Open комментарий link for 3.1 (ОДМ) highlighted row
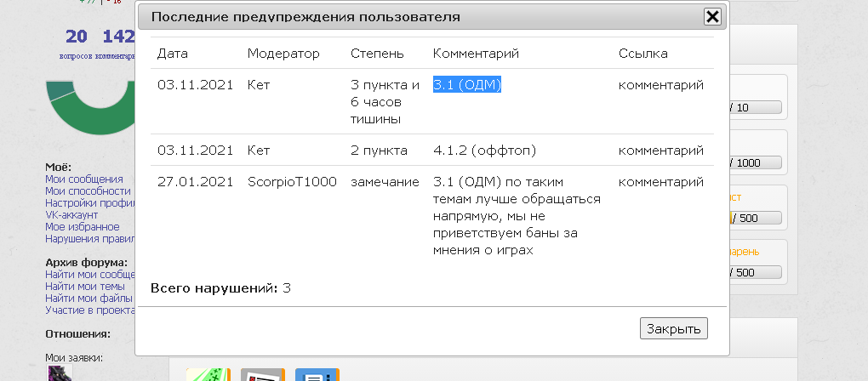 [x=661, y=85]
